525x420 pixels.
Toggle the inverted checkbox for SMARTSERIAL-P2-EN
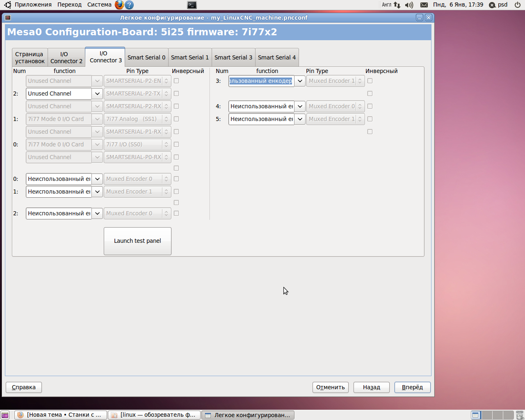[176, 81]
